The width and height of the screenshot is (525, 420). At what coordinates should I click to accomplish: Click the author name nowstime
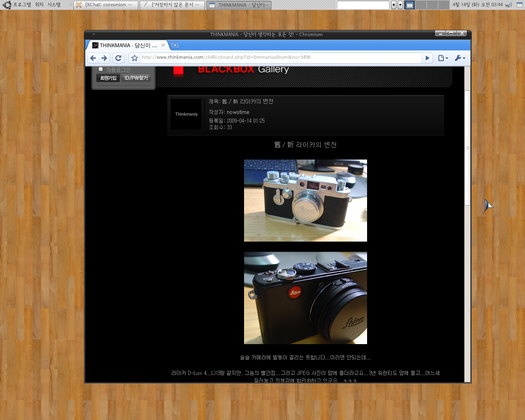click(238, 112)
